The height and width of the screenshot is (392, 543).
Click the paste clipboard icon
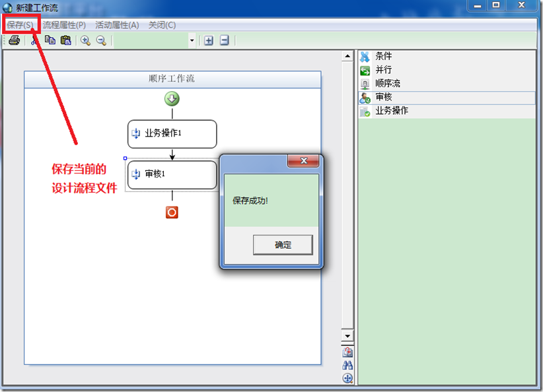pyautogui.click(x=65, y=40)
